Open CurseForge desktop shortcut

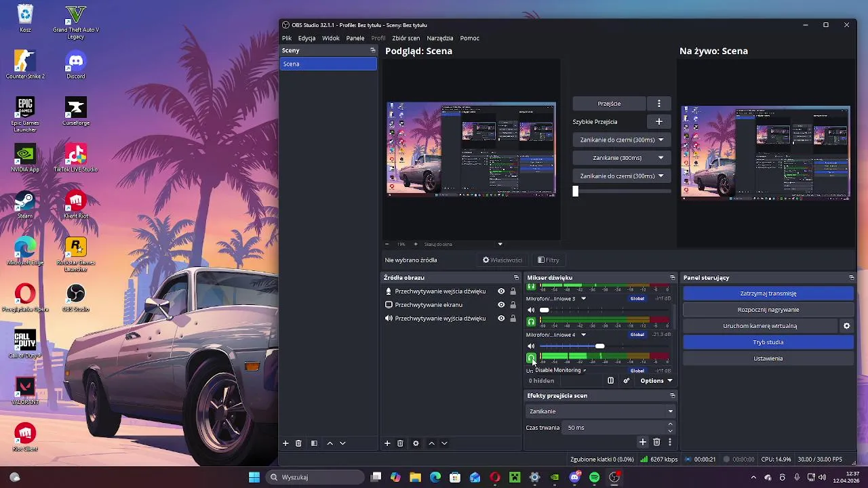(x=76, y=112)
